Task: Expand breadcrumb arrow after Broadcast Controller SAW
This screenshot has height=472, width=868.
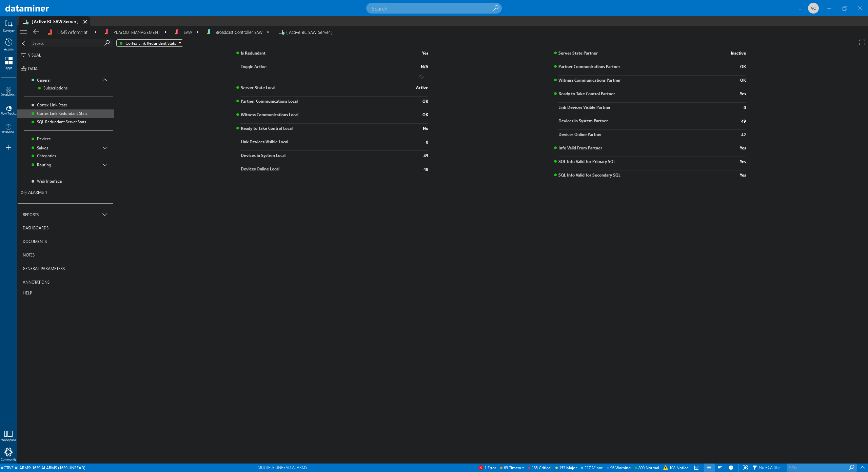Action: coord(268,32)
